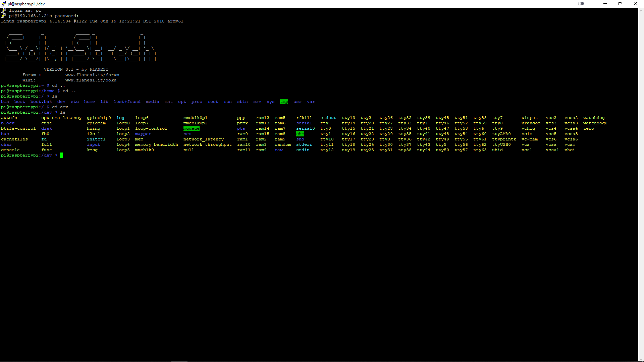The height and width of the screenshot is (362, 644).
Task: Click 'ptmx' device entry
Action: [x=243, y=123]
